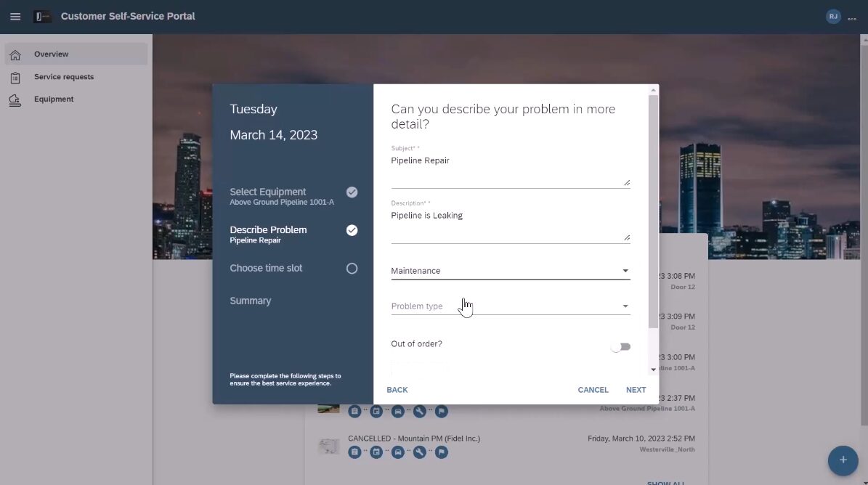
Task: Select Equipment in the sidebar menu
Action: click(x=54, y=99)
